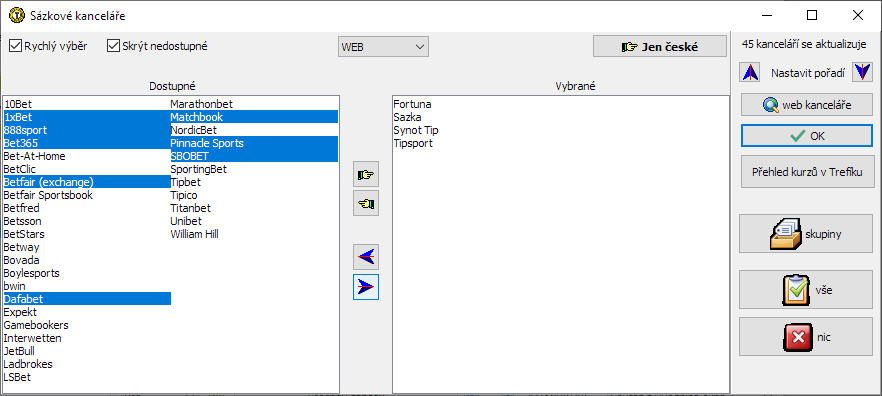
Task: Click the Jen české button
Action: [660, 47]
